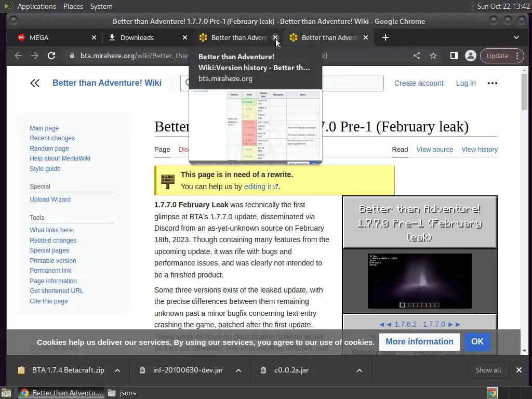The width and height of the screenshot is (532, 399).
Task: Click the browser back arrow
Action: click(x=18, y=56)
